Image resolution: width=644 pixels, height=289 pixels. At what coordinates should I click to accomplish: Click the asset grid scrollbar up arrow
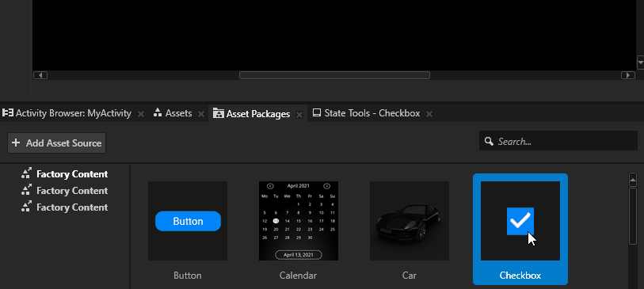(x=633, y=180)
